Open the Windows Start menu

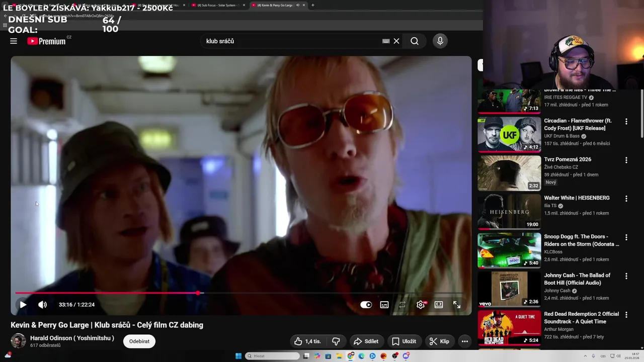238,356
